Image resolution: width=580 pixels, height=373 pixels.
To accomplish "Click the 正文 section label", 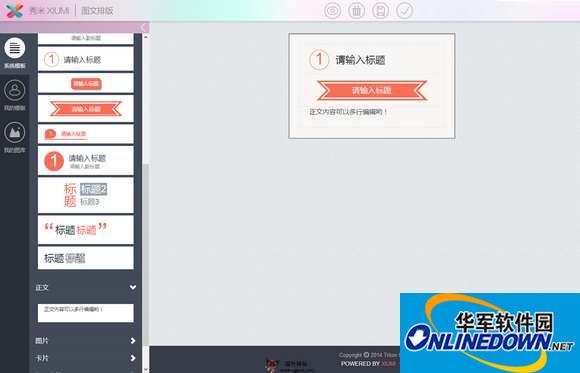I will click(42, 288).
